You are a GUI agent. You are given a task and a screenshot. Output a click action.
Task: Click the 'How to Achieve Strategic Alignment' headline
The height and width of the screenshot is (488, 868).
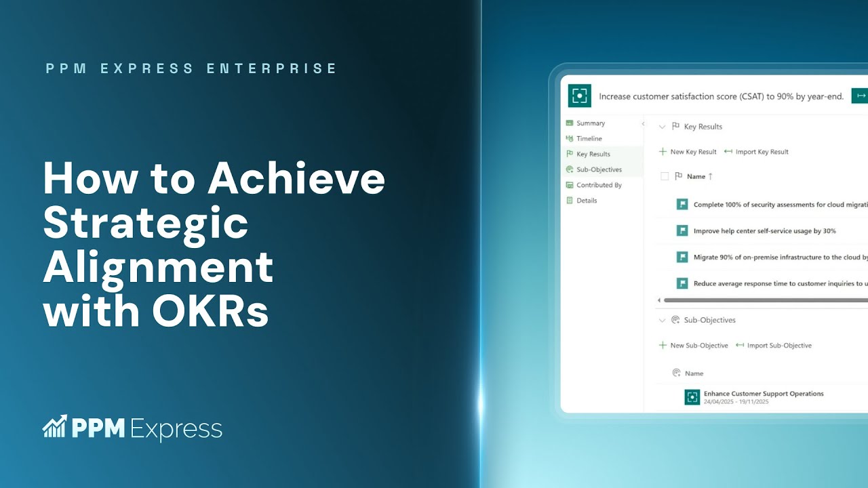pyautogui.click(x=214, y=244)
